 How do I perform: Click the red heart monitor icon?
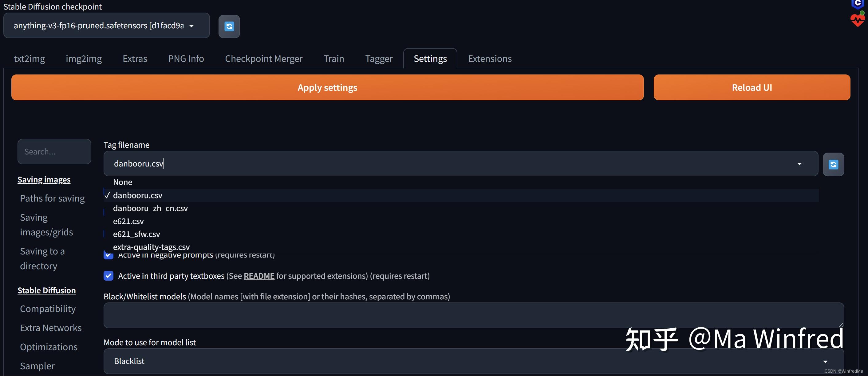tap(857, 20)
